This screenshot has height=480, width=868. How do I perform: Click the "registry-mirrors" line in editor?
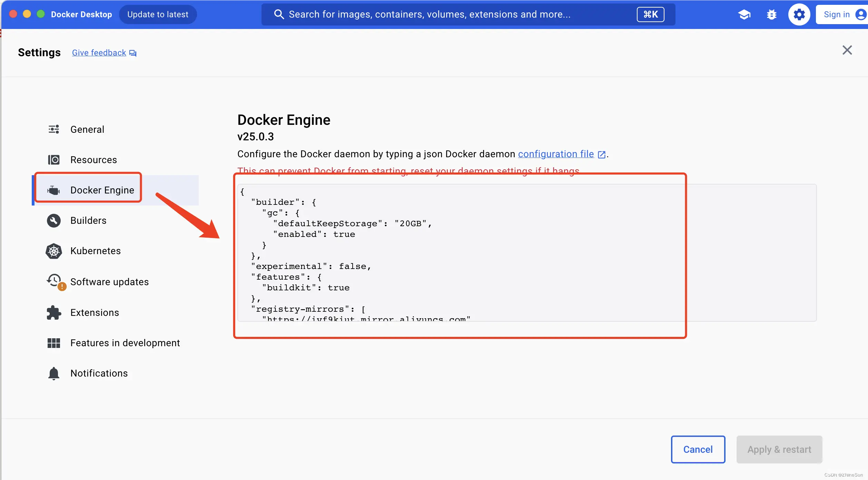pyautogui.click(x=308, y=309)
